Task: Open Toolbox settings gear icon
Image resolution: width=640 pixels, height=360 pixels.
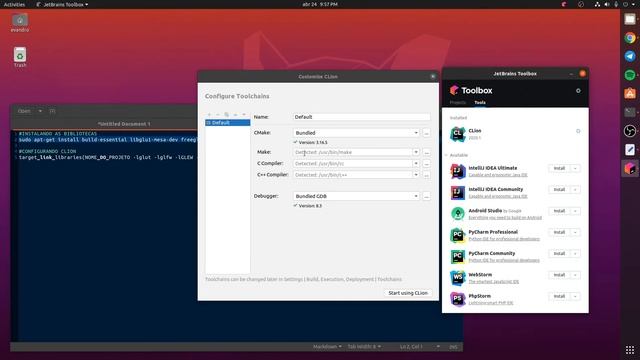Action: [578, 91]
